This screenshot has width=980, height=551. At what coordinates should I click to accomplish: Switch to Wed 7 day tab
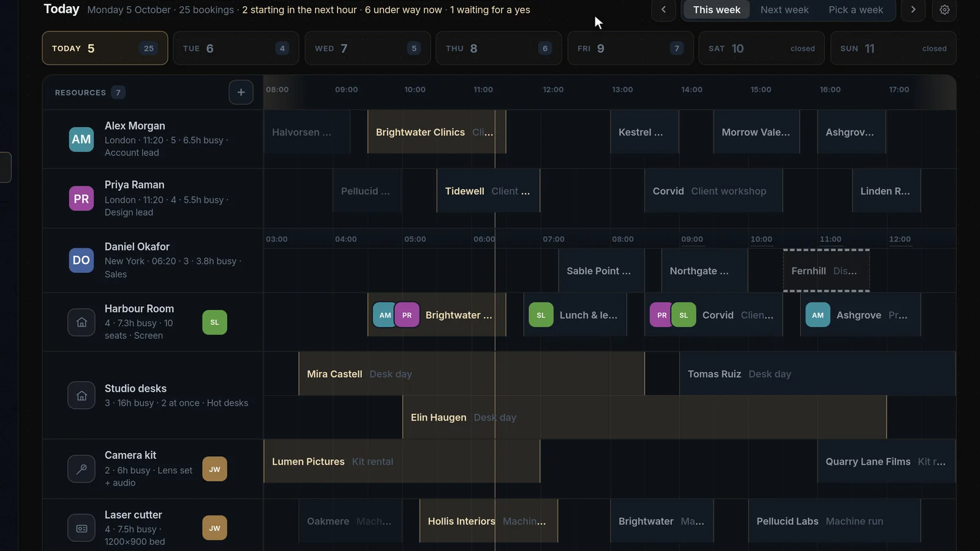pyautogui.click(x=367, y=48)
